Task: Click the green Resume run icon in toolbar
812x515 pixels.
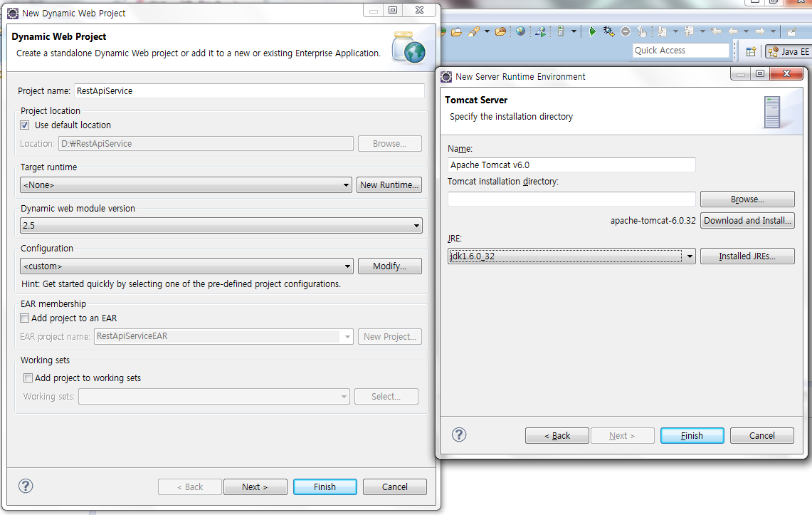Action: coord(592,31)
